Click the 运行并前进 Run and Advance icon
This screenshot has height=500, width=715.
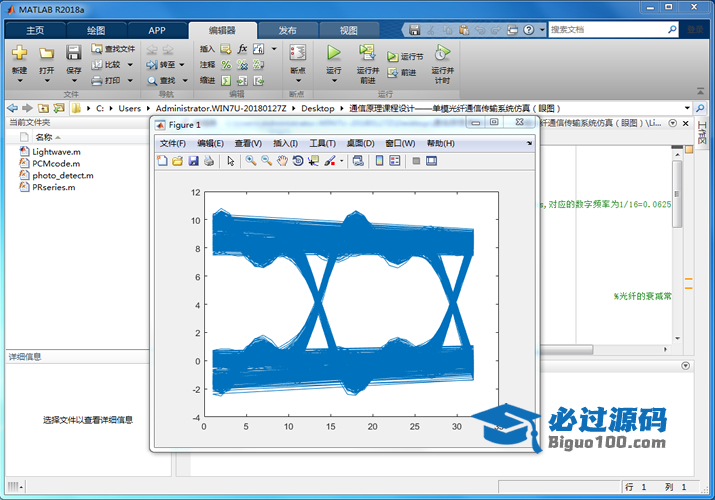tap(367, 53)
